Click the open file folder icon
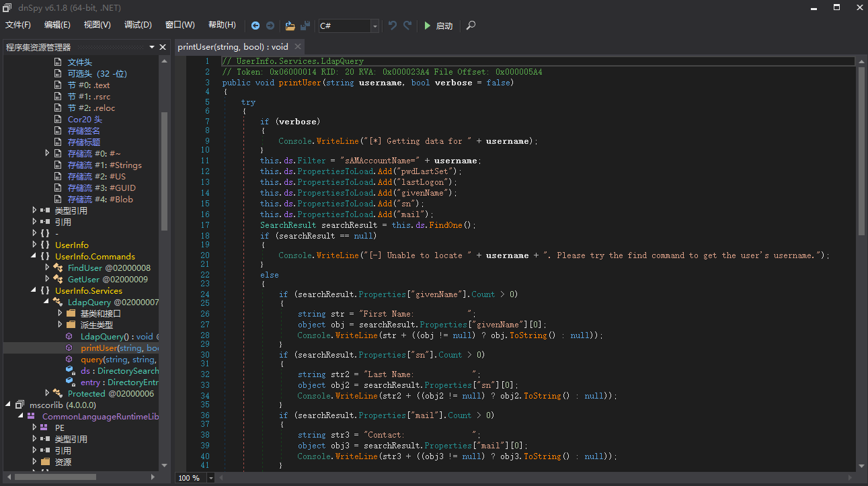 (x=290, y=26)
